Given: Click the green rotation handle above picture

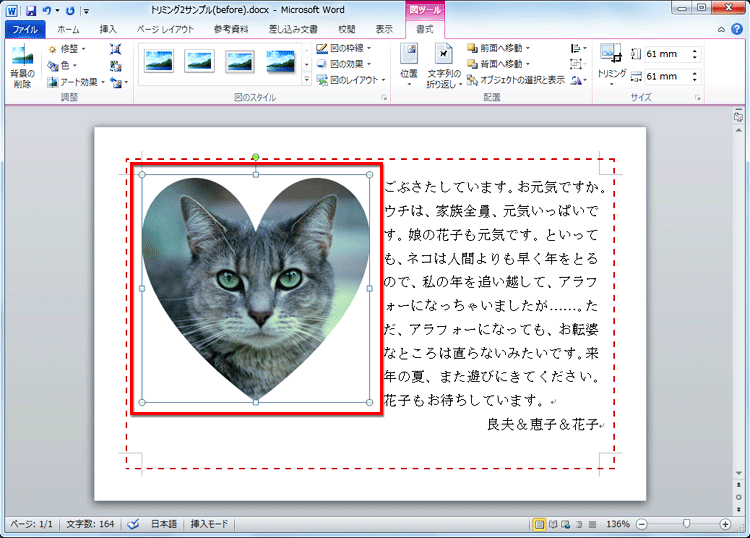Looking at the screenshot, I should [256, 157].
